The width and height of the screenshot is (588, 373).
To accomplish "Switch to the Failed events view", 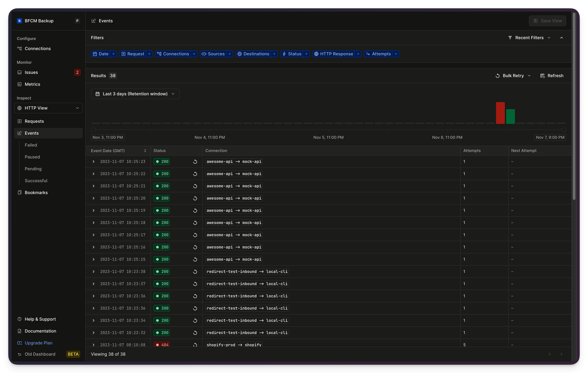I will pyautogui.click(x=31, y=145).
